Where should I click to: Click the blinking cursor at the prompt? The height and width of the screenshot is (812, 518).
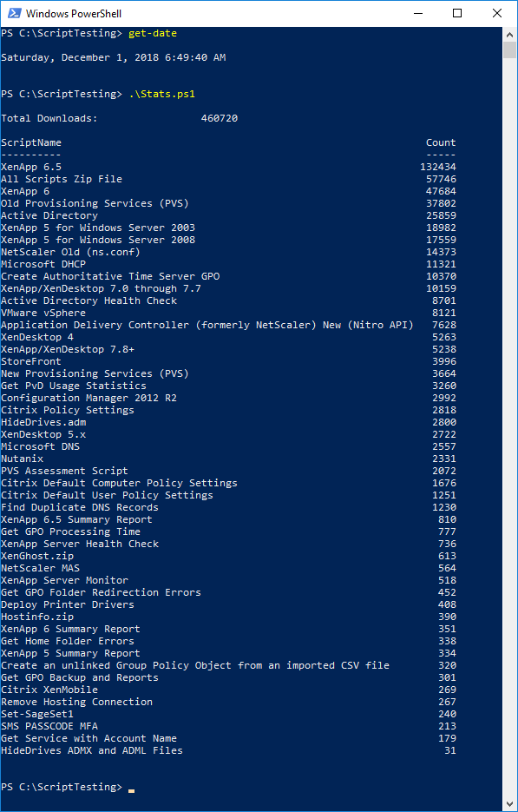click(x=131, y=791)
